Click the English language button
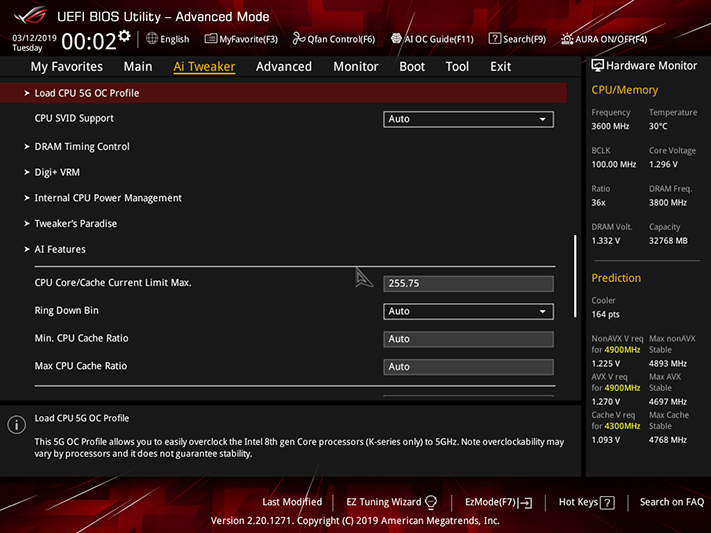 click(168, 39)
